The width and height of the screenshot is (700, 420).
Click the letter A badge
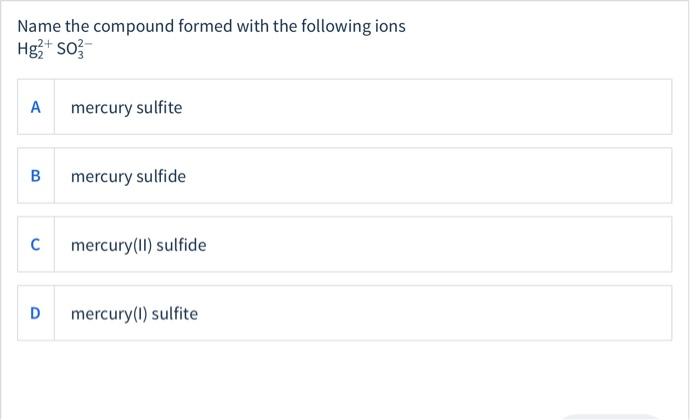36,107
